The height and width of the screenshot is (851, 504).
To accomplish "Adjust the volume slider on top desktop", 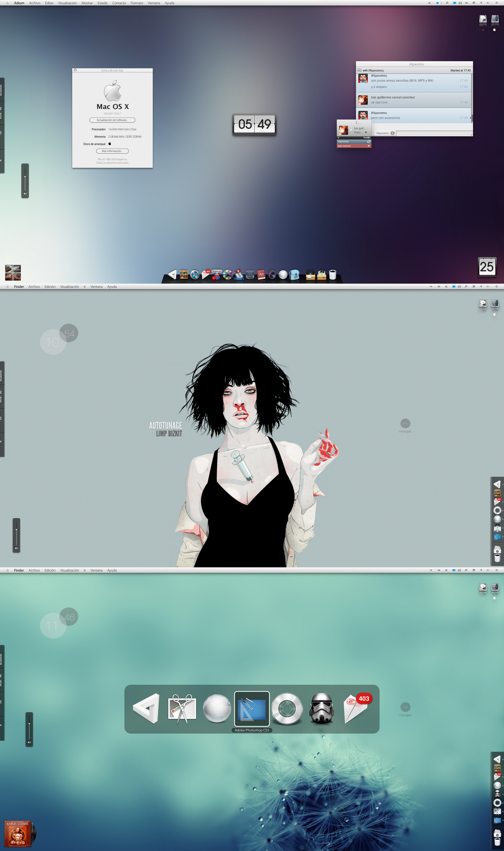I will (25, 177).
